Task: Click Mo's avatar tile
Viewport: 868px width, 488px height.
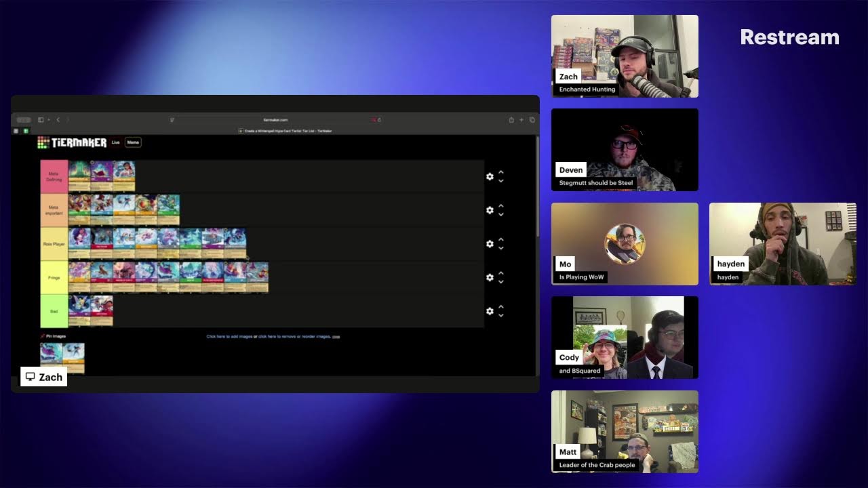Action: tap(625, 244)
